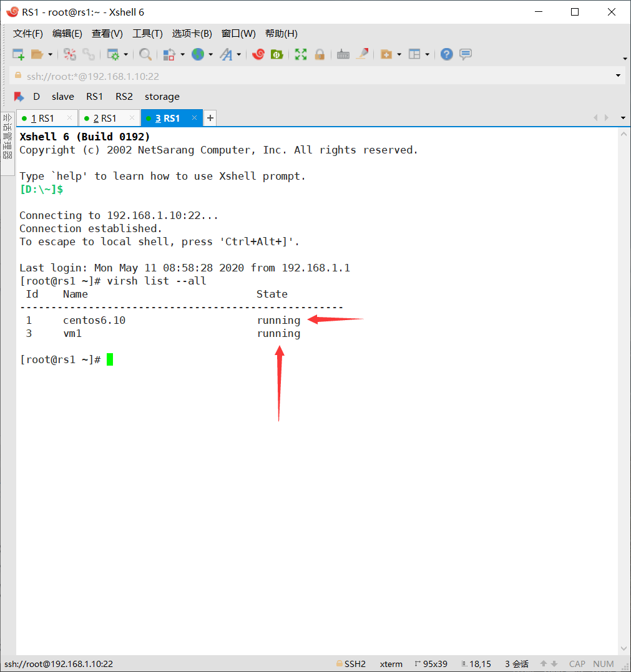Click the RS2 quick link button
Image resolution: width=631 pixels, height=672 pixels.
(x=124, y=97)
